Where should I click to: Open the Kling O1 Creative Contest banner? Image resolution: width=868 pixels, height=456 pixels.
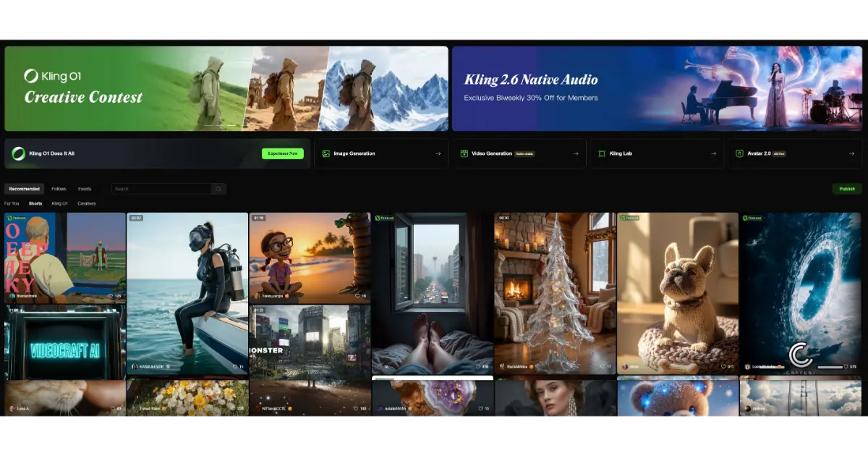226,88
